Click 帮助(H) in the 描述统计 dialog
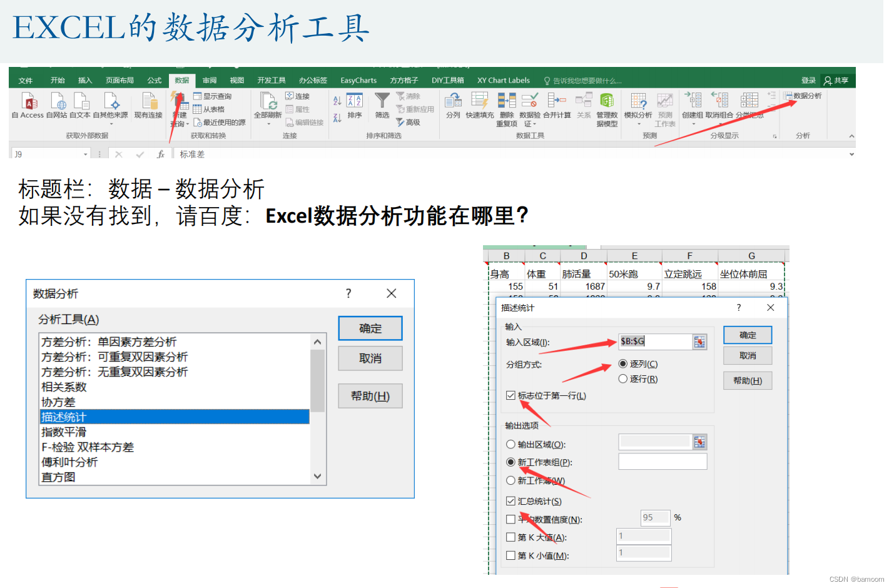This screenshot has height=588, width=894. [748, 381]
